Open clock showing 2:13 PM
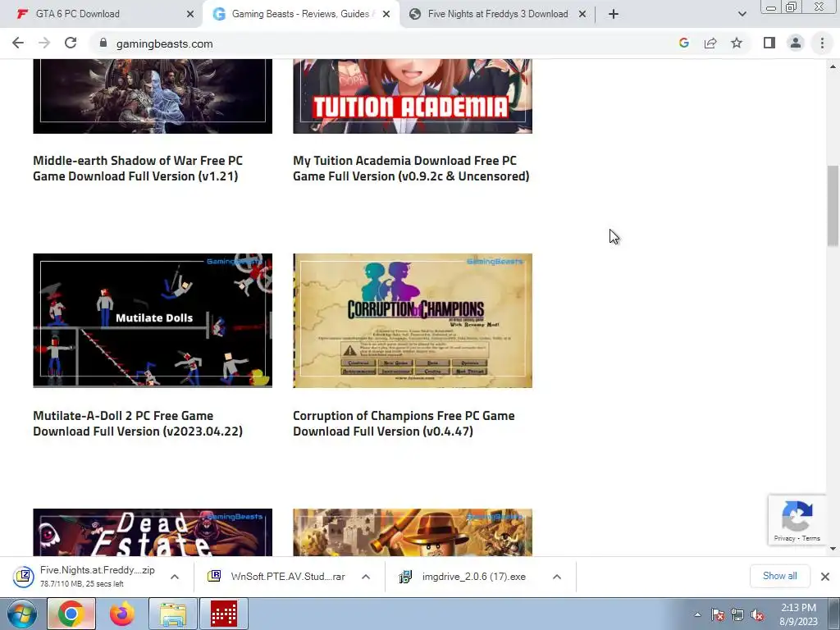Screen dimensions: 840x630 798,614
